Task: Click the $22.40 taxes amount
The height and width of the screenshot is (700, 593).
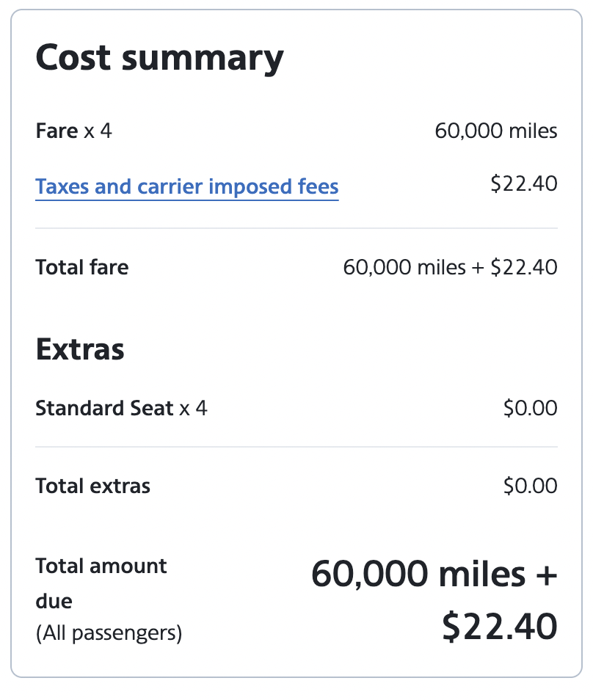Action: tap(523, 183)
